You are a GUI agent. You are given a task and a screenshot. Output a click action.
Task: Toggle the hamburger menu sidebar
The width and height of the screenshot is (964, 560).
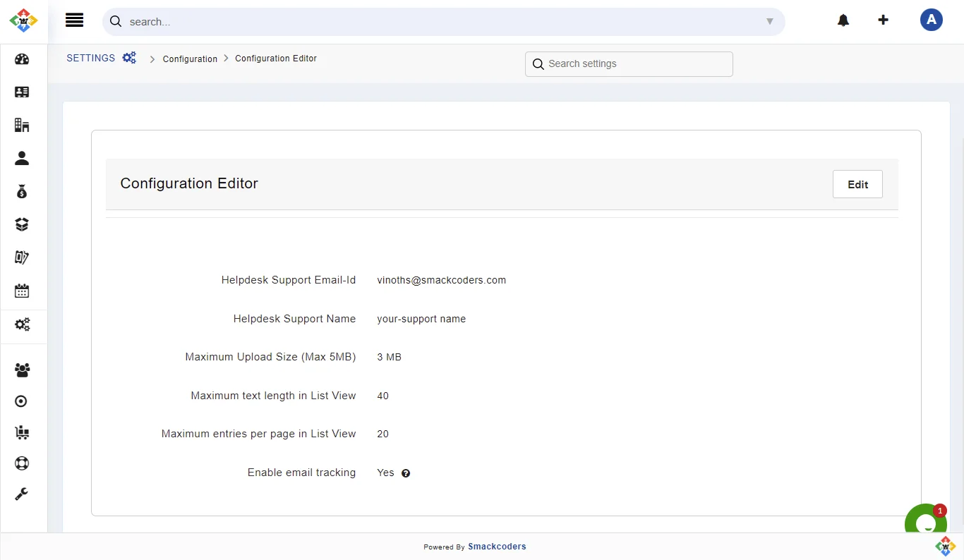coord(74,20)
